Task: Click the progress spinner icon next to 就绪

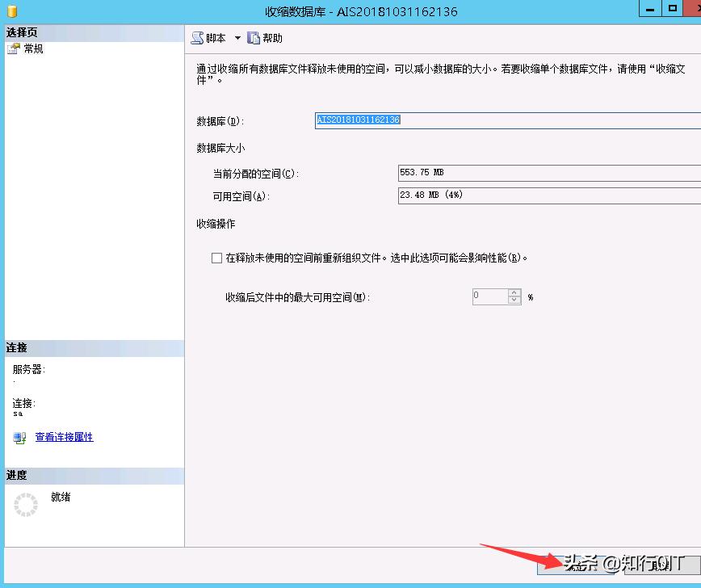Action: [x=24, y=504]
